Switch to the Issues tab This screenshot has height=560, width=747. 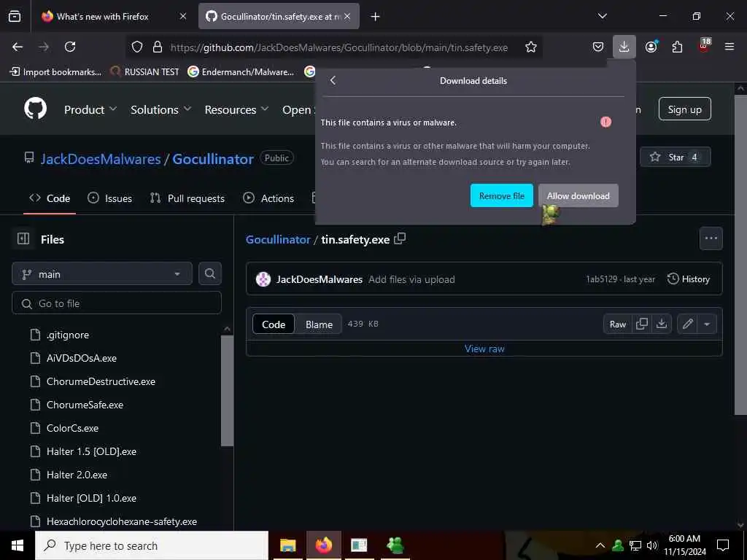coord(110,198)
